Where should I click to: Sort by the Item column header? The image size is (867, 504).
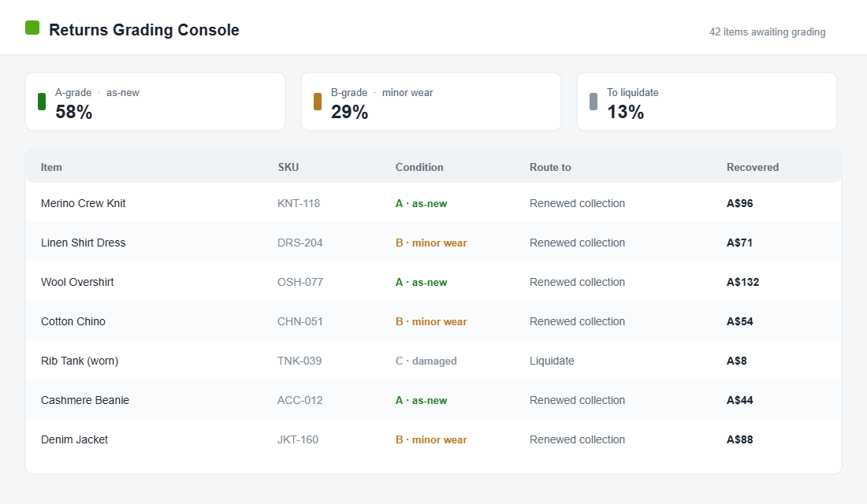click(x=51, y=168)
